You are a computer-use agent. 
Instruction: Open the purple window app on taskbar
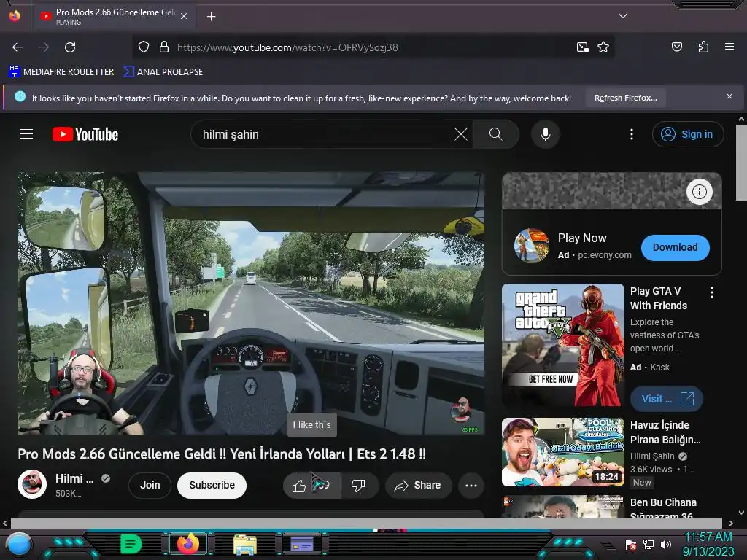click(x=301, y=543)
